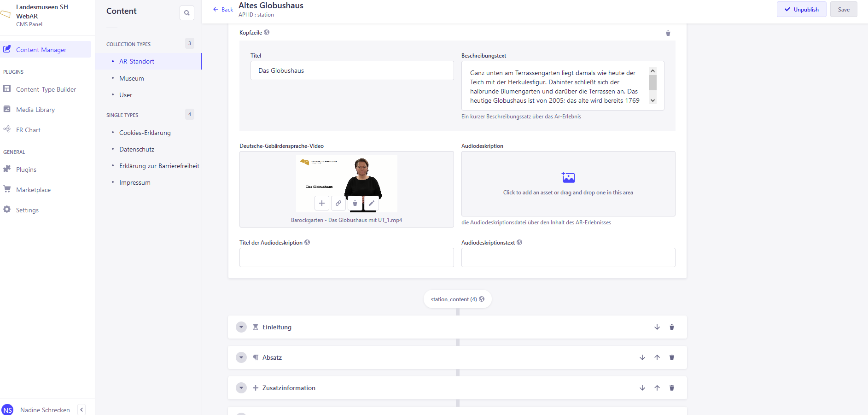Viewport: 868px width, 415px height.
Task: Click the Marketplace cart icon
Action: (x=7, y=189)
